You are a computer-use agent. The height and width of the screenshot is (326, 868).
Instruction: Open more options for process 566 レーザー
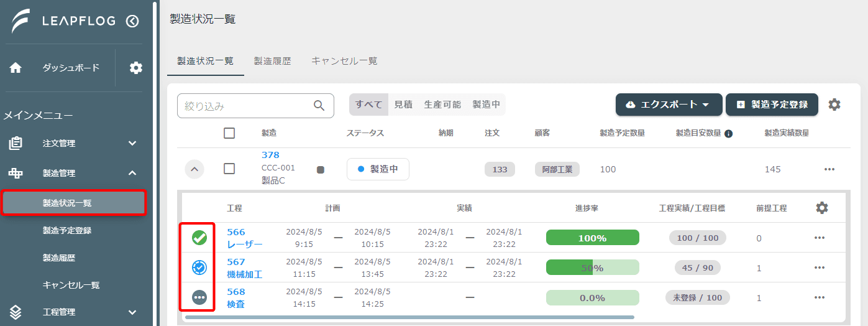[820, 238]
